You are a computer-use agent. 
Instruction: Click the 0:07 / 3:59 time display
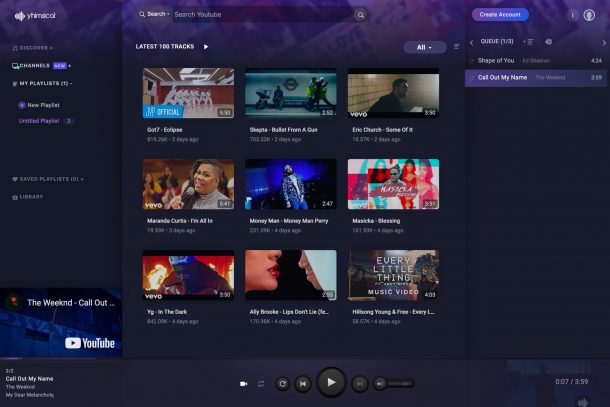tap(571, 382)
